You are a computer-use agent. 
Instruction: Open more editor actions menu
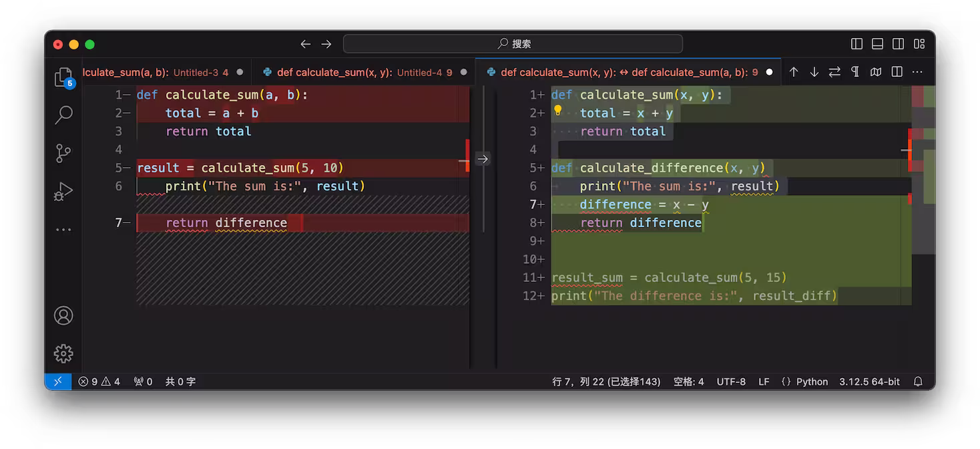pos(918,72)
